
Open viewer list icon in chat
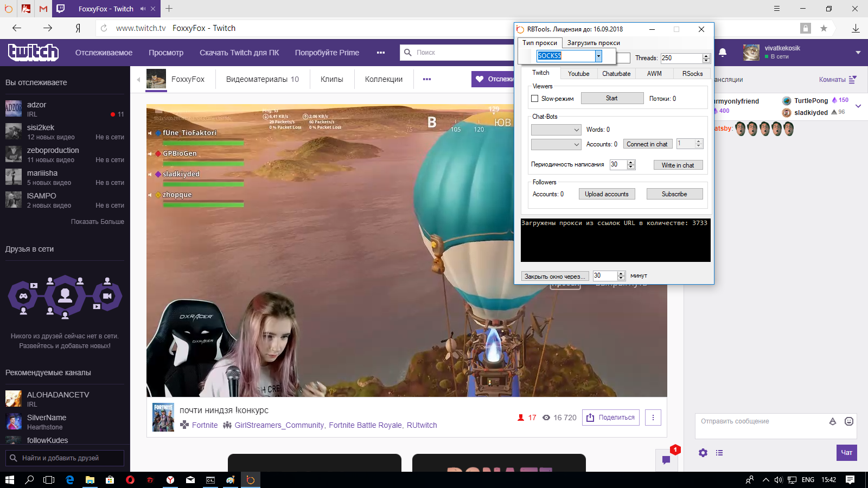719,453
